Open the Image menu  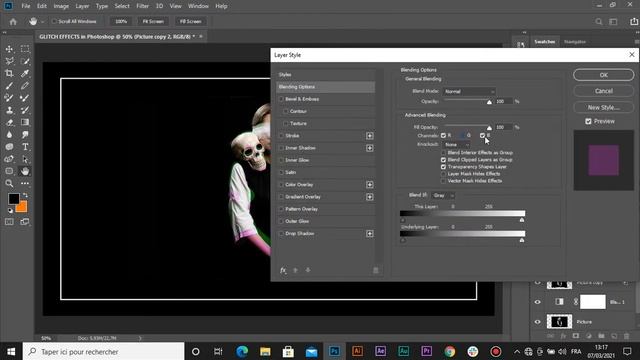(x=61, y=6)
